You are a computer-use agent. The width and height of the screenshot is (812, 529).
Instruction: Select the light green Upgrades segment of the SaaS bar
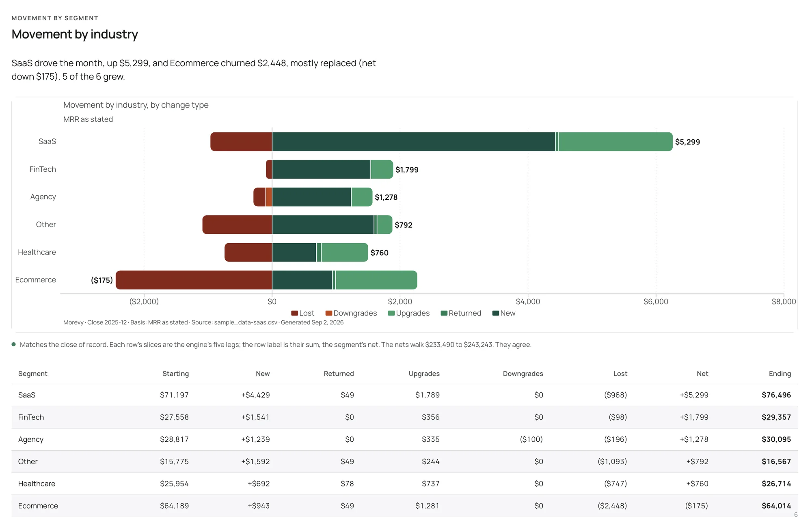615,142
